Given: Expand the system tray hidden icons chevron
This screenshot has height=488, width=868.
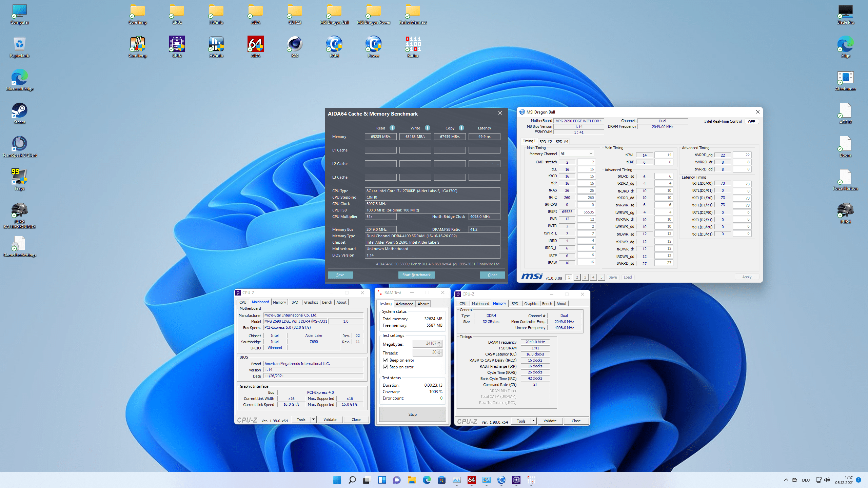Looking at the screenshot, I should pyautogui.click(x=786, y=480).
